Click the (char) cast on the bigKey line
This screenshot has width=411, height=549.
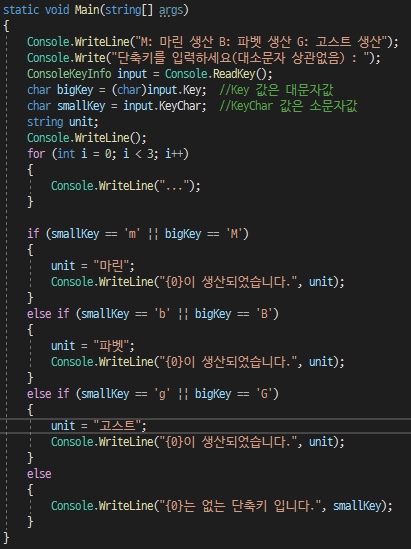pos(129,90)
